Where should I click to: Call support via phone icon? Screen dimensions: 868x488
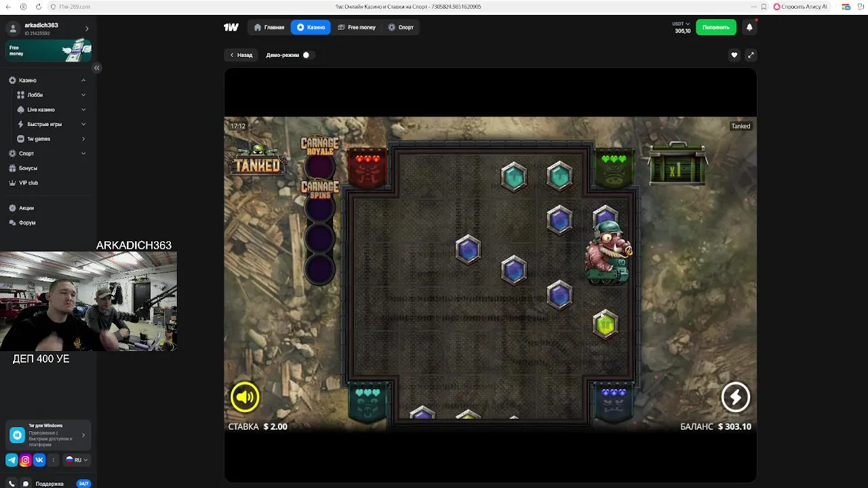[x=12, y=483]
